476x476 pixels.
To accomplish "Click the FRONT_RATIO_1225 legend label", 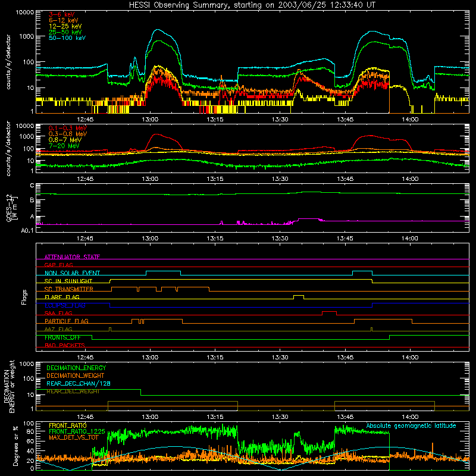I will (x=77, y=431).
